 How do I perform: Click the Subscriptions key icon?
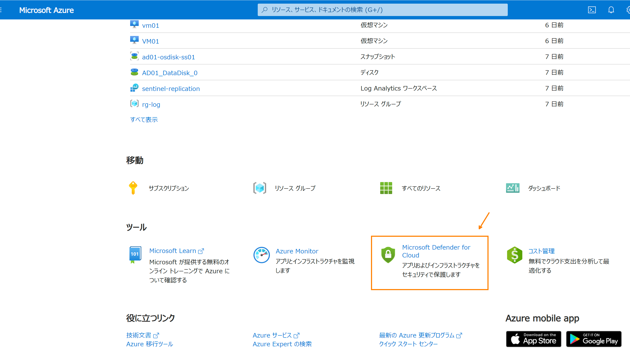click(x=133, y=188)
